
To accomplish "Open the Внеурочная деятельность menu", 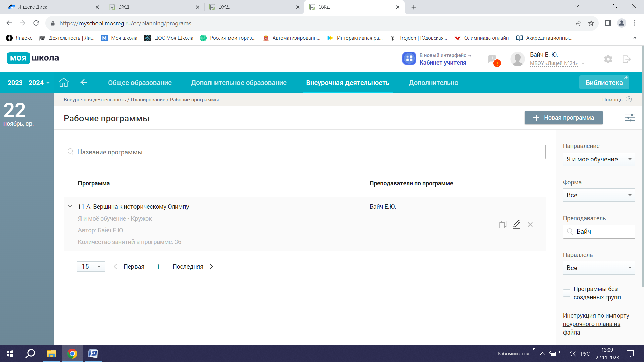I will pyautogui.click(x=347, y=83).
